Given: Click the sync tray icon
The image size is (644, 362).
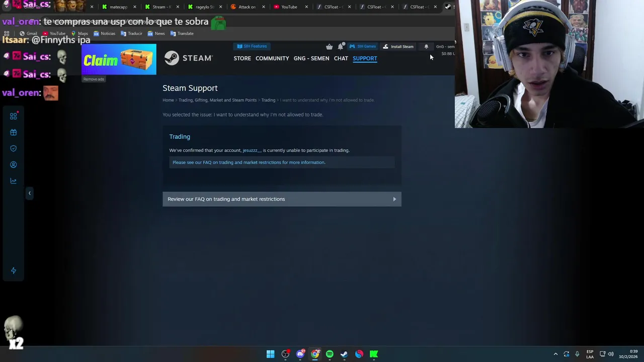Looking at the screenshot, I should click(x=567, y=354).
